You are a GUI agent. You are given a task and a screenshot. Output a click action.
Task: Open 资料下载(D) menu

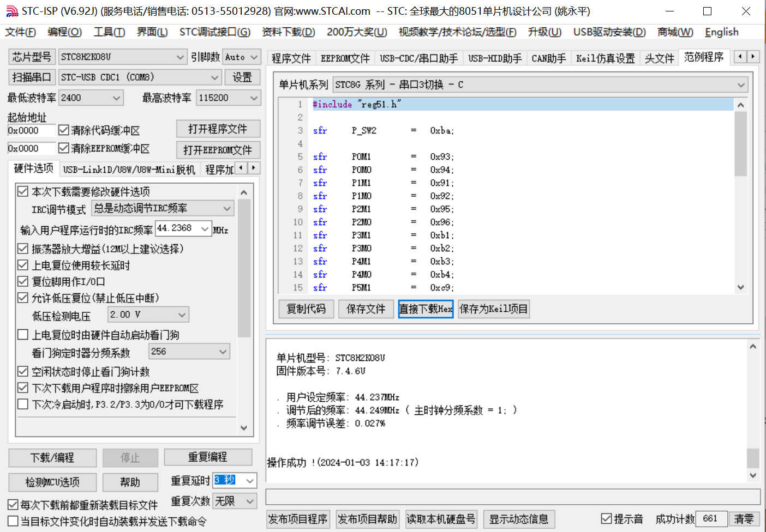[289, 32]
